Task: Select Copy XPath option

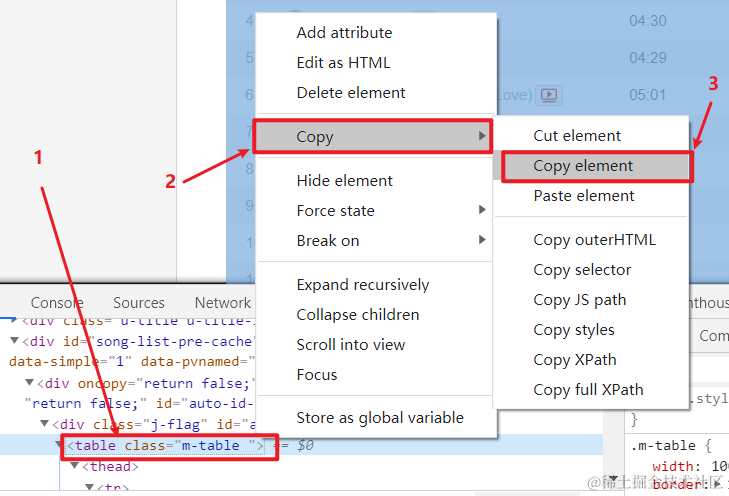Action: click(575, 360)
